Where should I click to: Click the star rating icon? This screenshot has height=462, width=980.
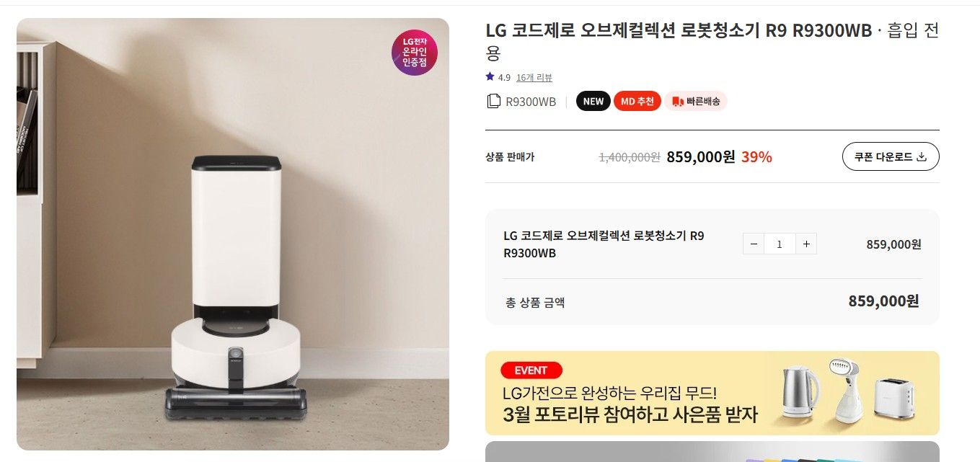(490, 77)
